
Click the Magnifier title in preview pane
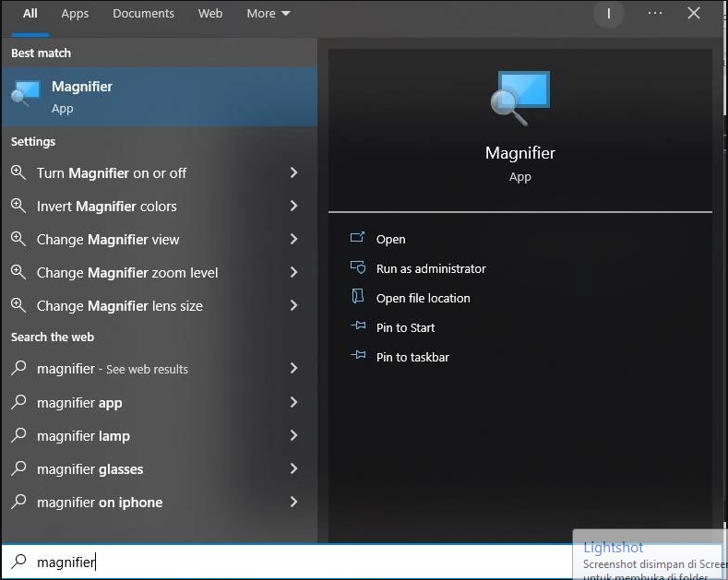coord(520,153)
